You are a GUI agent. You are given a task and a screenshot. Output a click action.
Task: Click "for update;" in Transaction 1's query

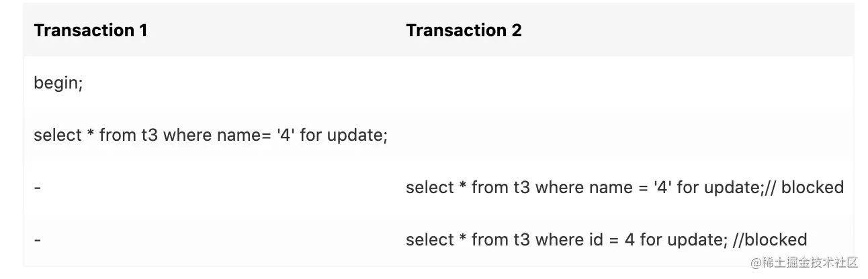tap(344, 135)
